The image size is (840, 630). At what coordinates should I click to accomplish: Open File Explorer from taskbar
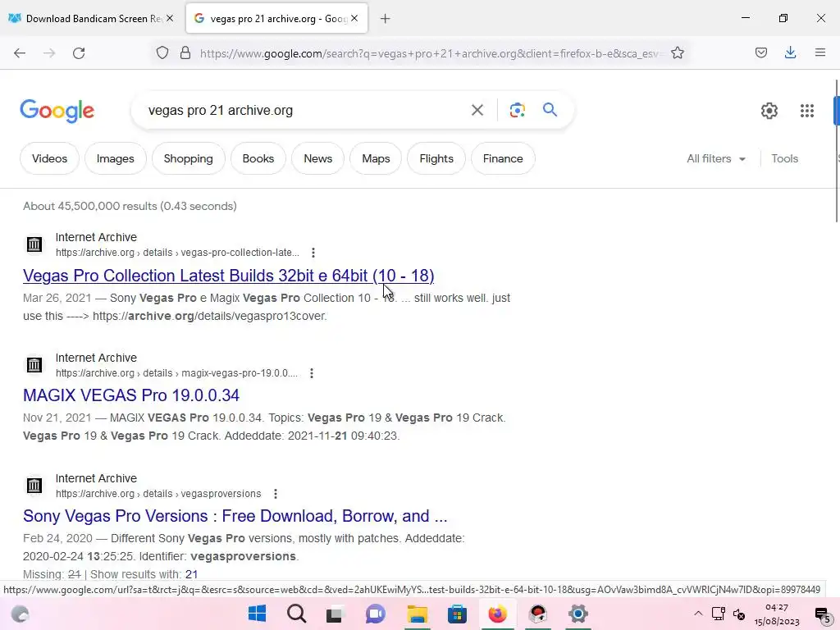point(417,614)
